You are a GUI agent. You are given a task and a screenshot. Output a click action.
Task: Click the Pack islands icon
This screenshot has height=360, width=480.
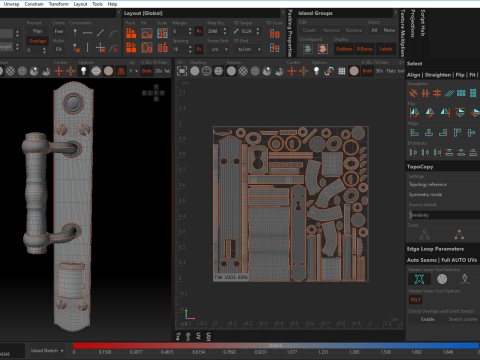click(x=131, y=33)
